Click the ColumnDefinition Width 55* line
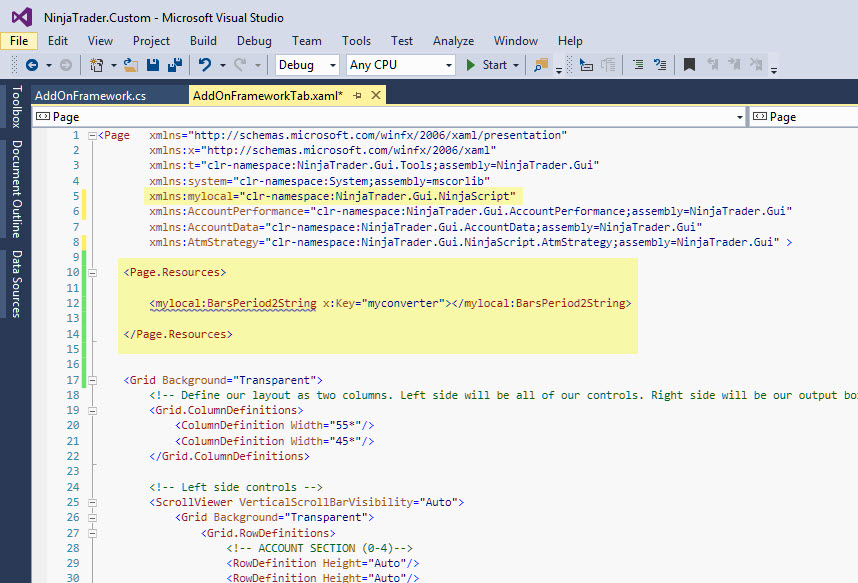 coord(275,425)
